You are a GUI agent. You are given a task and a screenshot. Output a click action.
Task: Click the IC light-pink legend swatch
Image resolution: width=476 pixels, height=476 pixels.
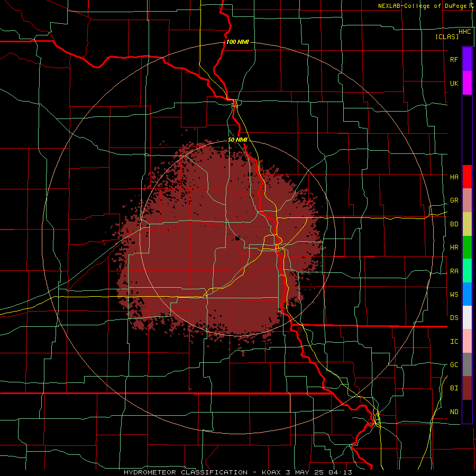pyautogui.click(x=467, y=341)
